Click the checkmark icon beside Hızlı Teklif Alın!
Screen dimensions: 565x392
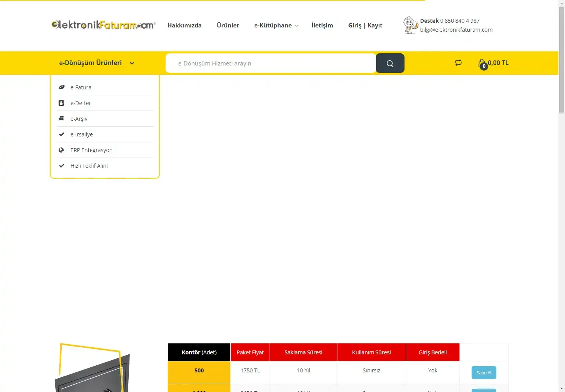62,166
